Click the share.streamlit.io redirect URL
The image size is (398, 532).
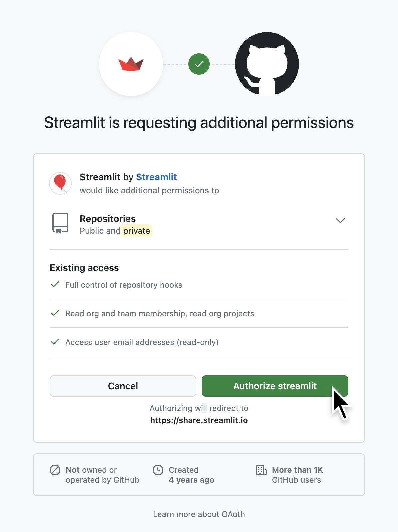(199, 420)
